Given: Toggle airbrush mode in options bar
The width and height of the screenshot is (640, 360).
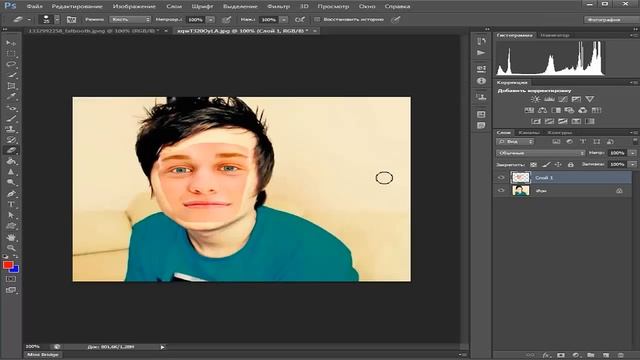Looking at the screenshot, I should coord(300,19).
